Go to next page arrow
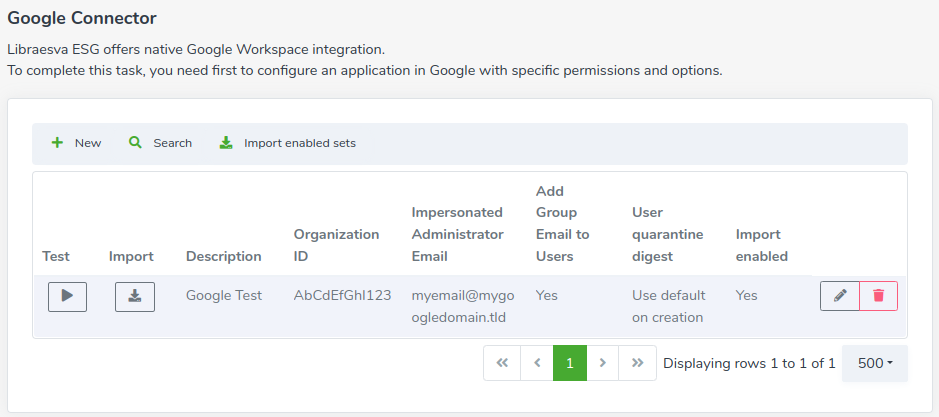The width and height of the screenshot is (939, 417). coord(602,363)
